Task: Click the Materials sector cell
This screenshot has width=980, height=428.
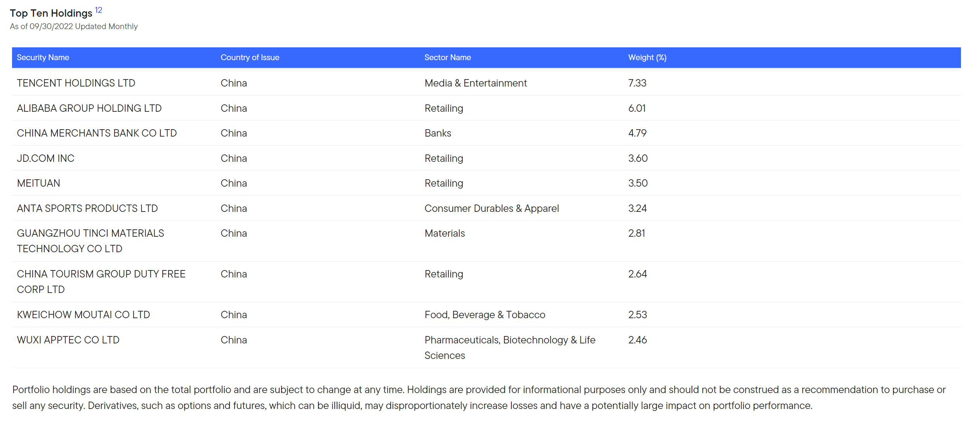Action: [x=445, y=233]
